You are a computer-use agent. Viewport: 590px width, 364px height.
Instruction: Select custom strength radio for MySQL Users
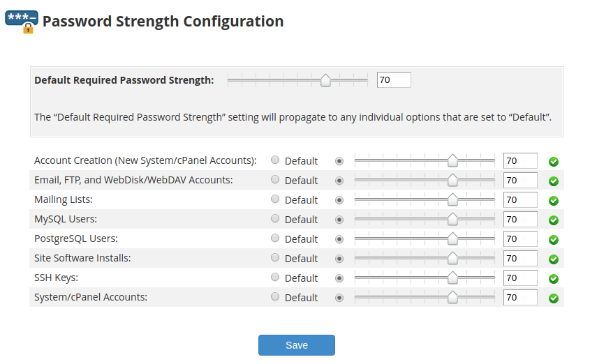coord(340,220)
